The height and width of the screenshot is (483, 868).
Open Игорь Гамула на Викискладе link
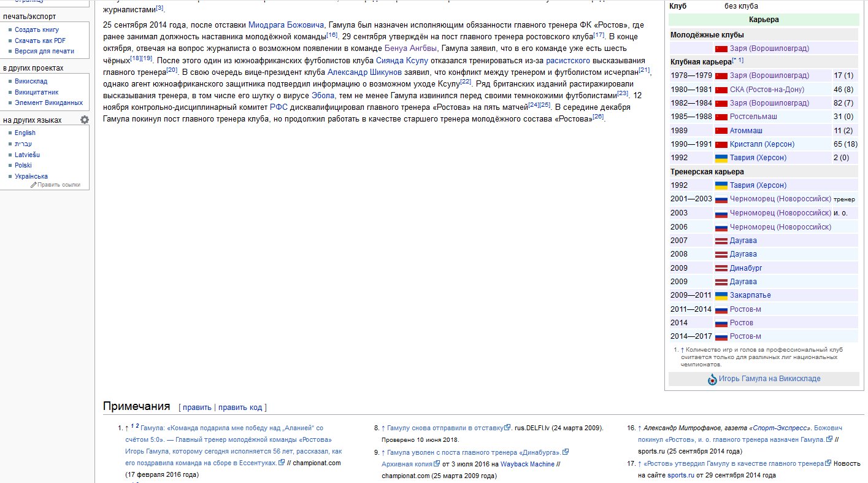click(770, 379)
